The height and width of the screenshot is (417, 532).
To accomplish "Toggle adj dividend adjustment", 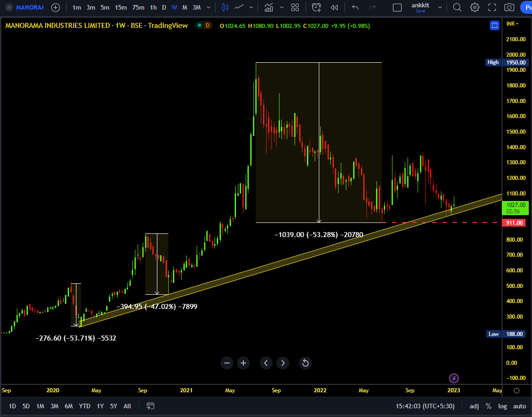I will 474,406.
